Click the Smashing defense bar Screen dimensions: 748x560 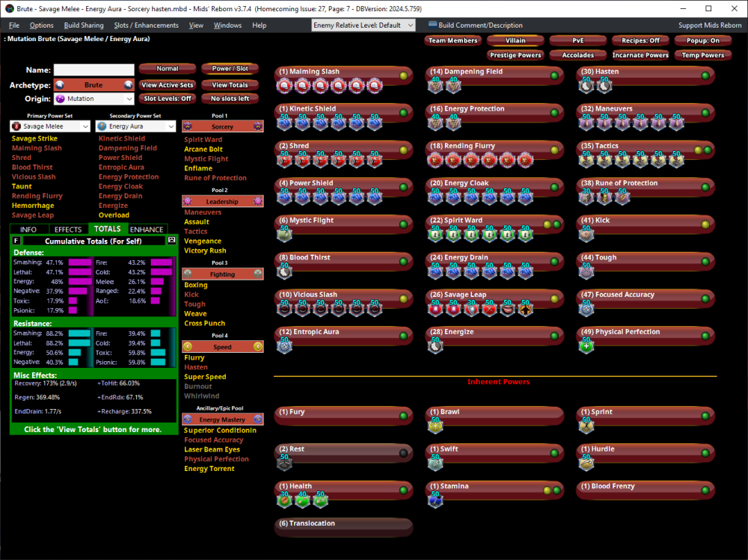pyautogui.click(x=79, y=263)
